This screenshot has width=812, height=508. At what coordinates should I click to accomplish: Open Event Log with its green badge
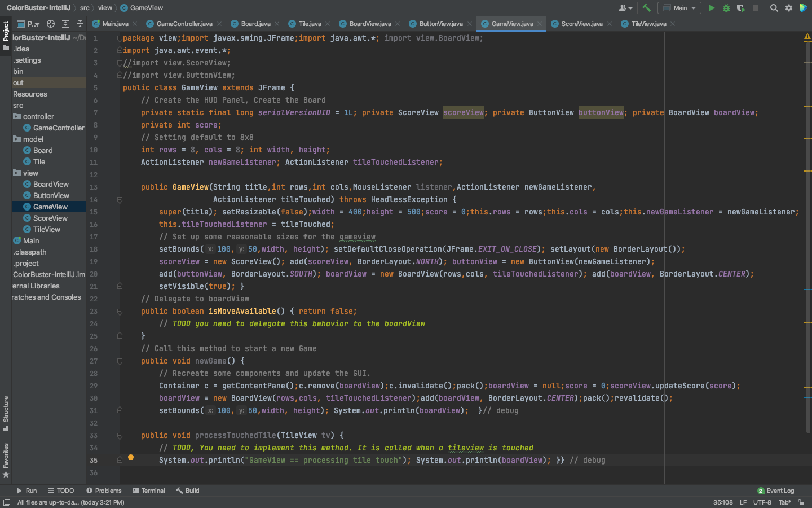pos(776,491)
